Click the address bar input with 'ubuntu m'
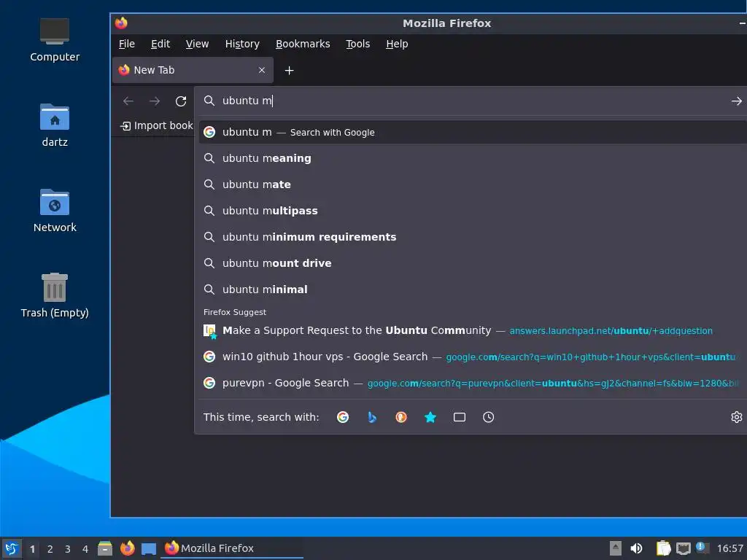The image size is (747, 560). (x=472, y=101)
